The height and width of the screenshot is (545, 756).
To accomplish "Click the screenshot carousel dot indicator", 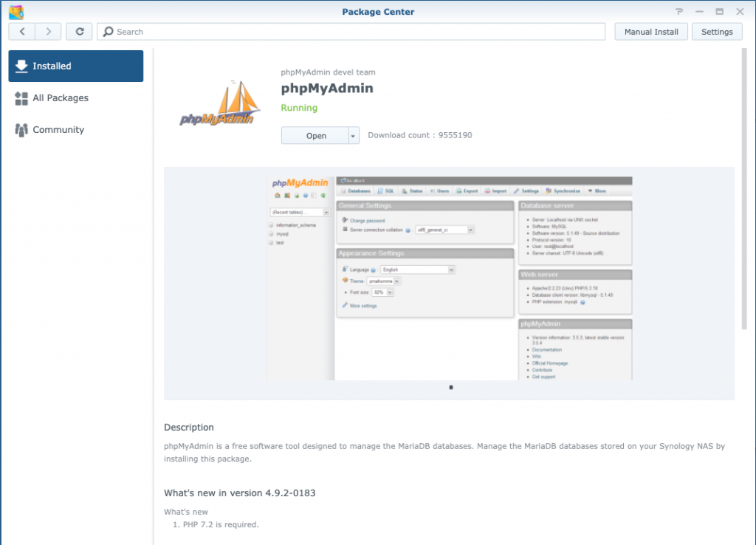I will point(451,387).
